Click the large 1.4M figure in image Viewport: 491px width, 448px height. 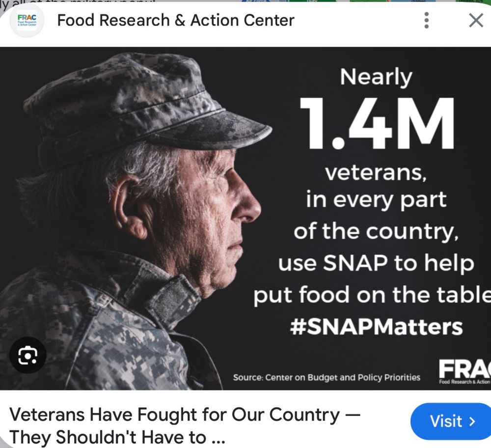tap(377, 123)
